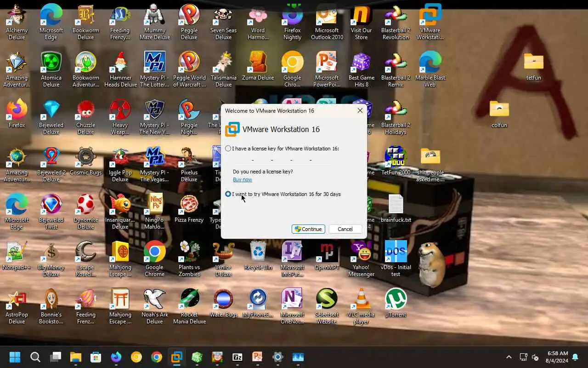This screenshot has width=588, height=368.
Task: Open the NingPo MahJong shortcut
Action: [x=154, y=212]
